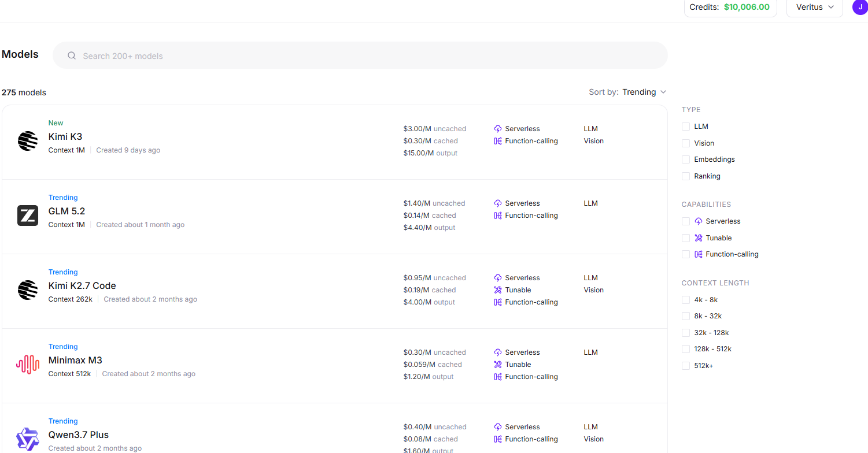Open the Sort by Trending dropdown
This screenshot has height=453, width=868.
(644, 92)
